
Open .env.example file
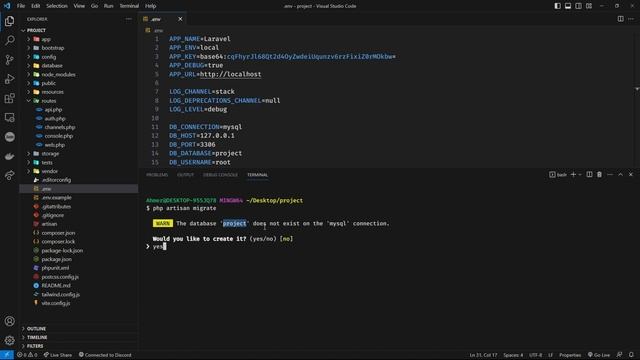(x=78, y=198)
